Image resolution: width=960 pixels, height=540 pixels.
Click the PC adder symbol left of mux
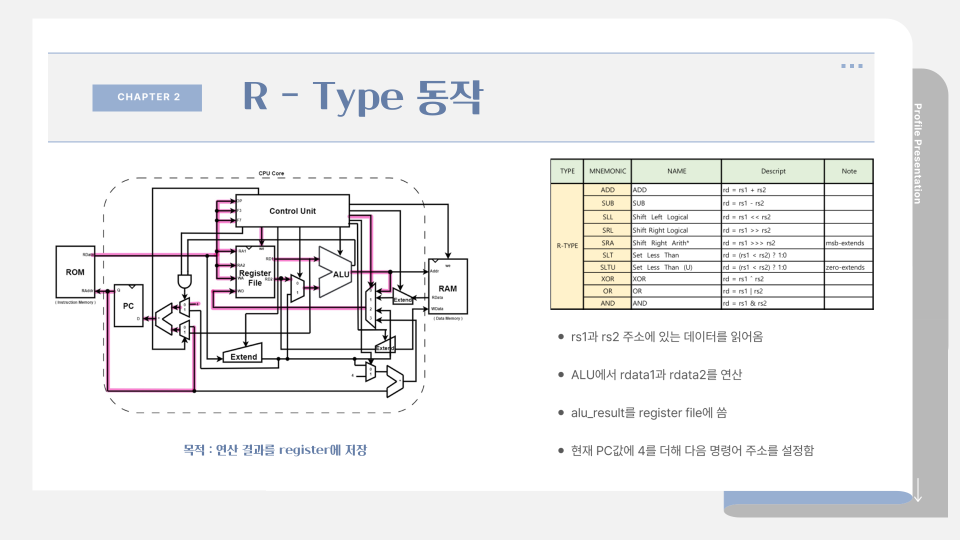click(163, 319)
